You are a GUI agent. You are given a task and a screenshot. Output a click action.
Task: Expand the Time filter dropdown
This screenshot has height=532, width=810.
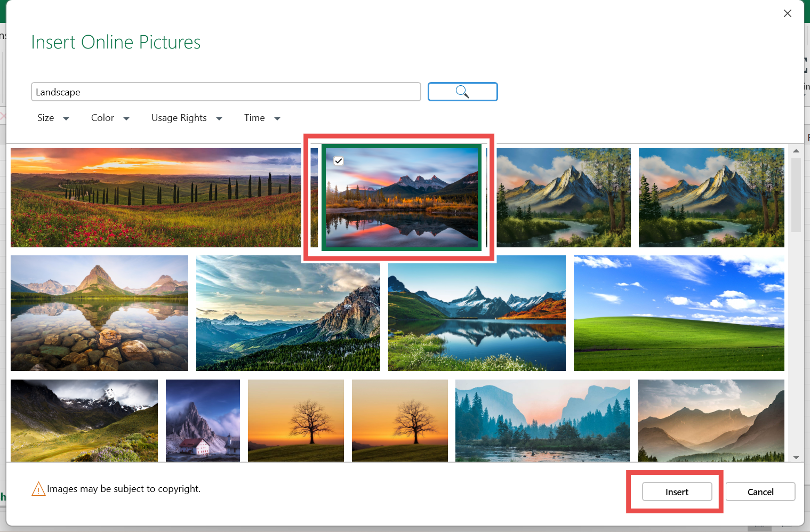(x=262, y=118)
